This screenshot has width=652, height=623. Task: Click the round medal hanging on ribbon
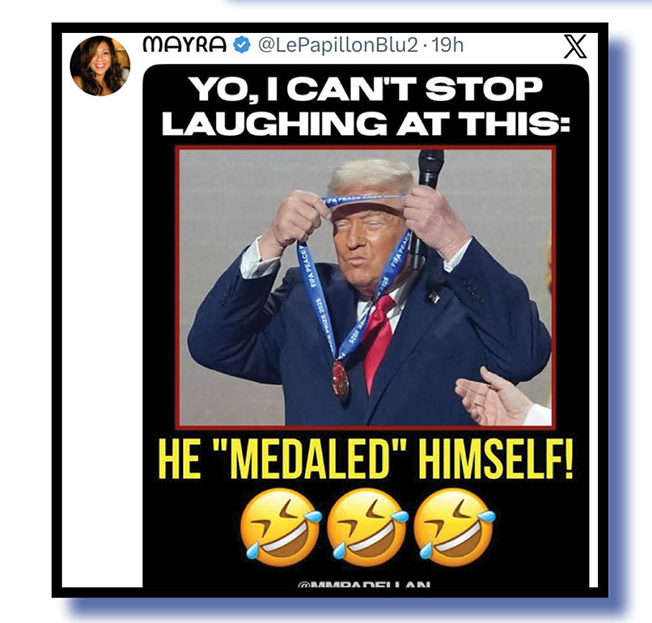click(340, 378)
